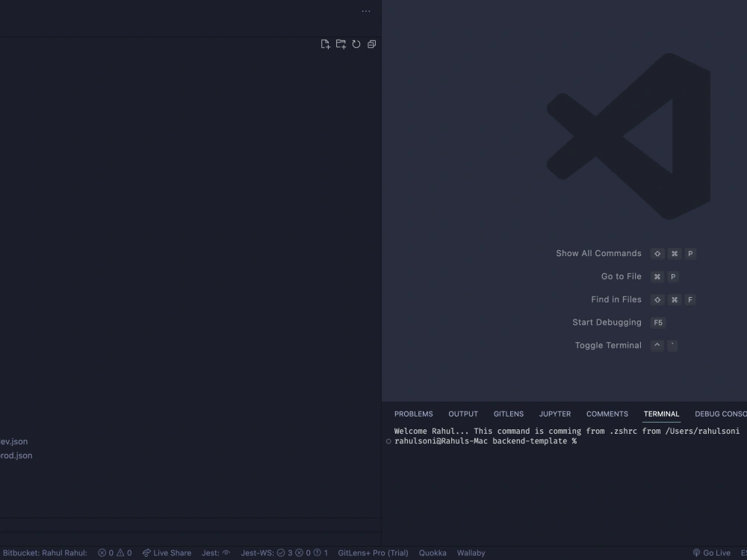The image size is (747, 560).
Task: Switch to the PROBLEMS panel tab
Action: click(414, 414)
